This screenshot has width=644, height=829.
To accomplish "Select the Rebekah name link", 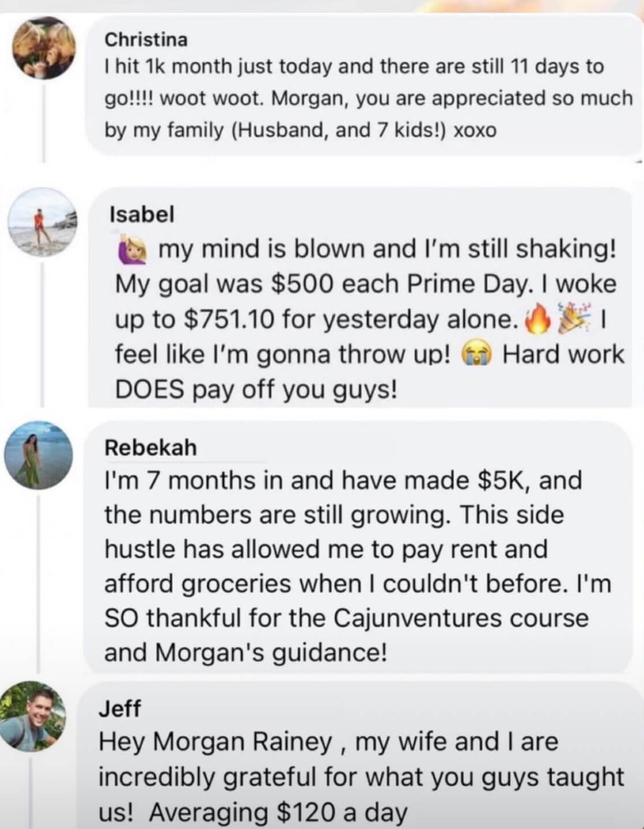I will click(x=151, y=447).
